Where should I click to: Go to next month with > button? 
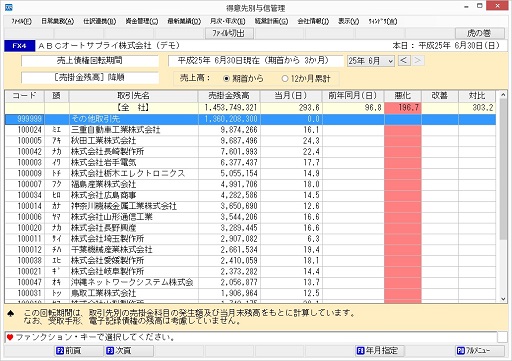point(418,61)
